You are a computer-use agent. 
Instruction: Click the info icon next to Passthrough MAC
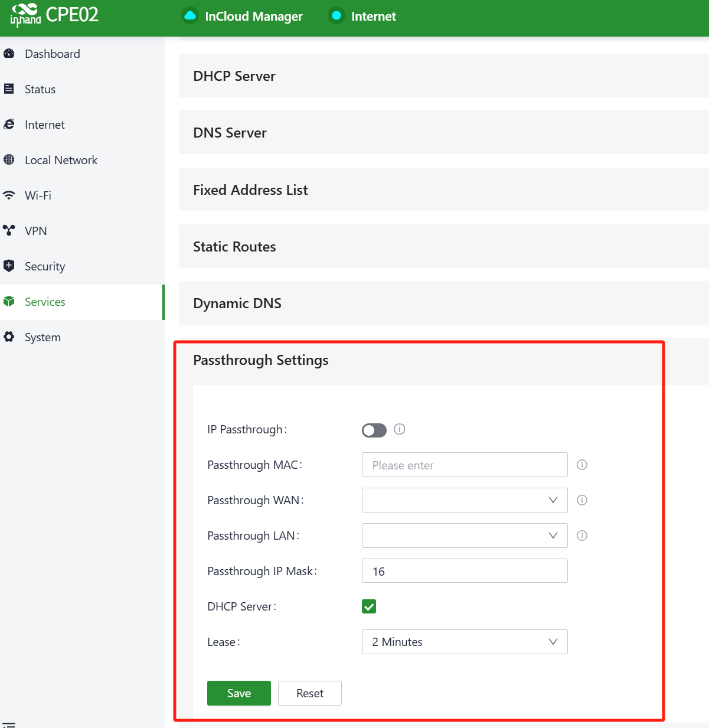[x=582, y=465]
